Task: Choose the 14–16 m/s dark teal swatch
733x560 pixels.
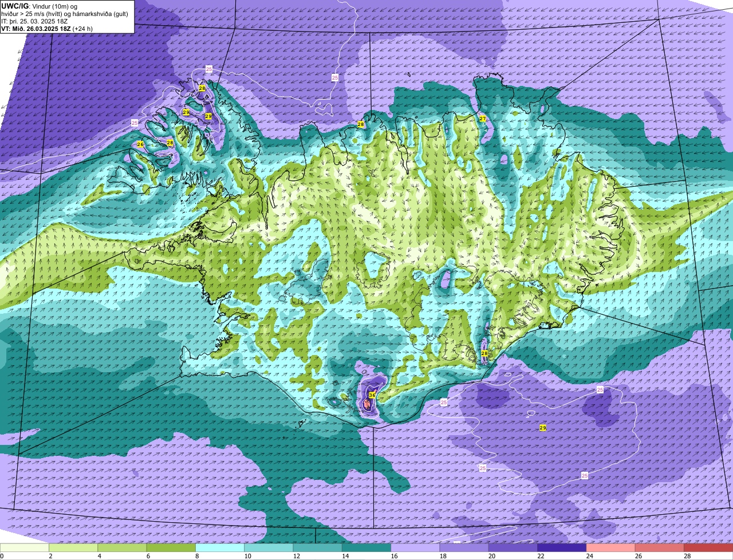Action: point(366,547)
